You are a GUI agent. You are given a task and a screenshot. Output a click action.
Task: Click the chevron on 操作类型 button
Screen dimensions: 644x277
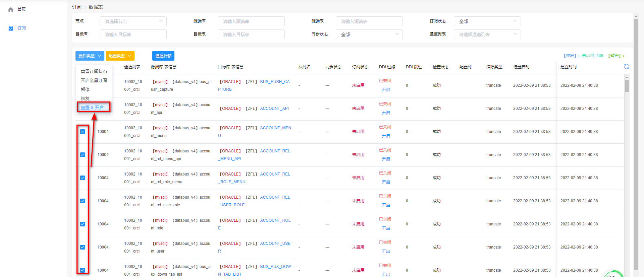99,56
